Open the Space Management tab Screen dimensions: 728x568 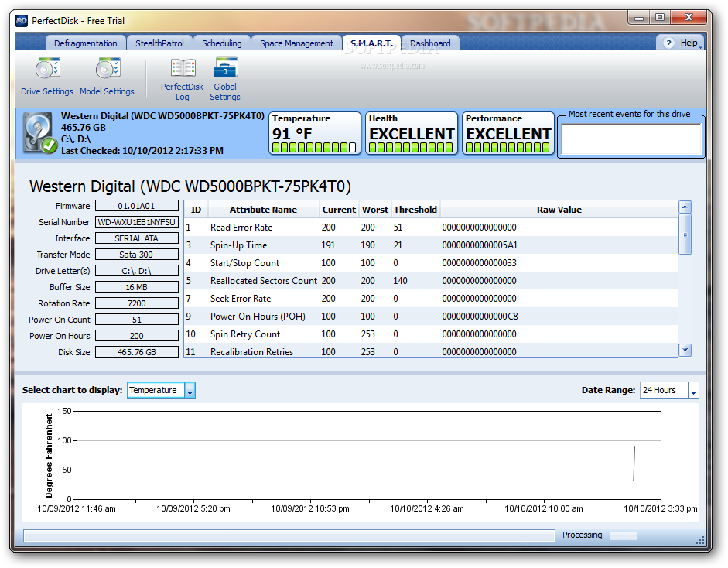[x=296, y=43]
